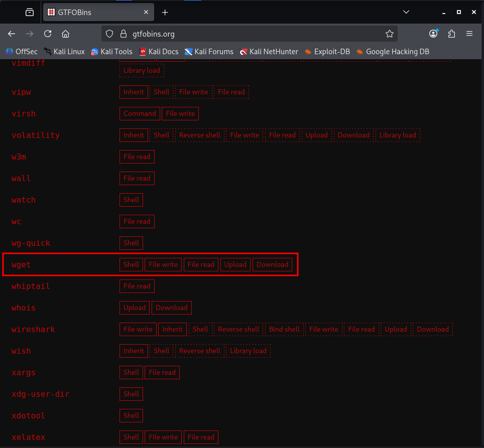This screenshot has height=448, width=484.
Task: Open the wireshark binary page
Action: [x=33, y=330]
